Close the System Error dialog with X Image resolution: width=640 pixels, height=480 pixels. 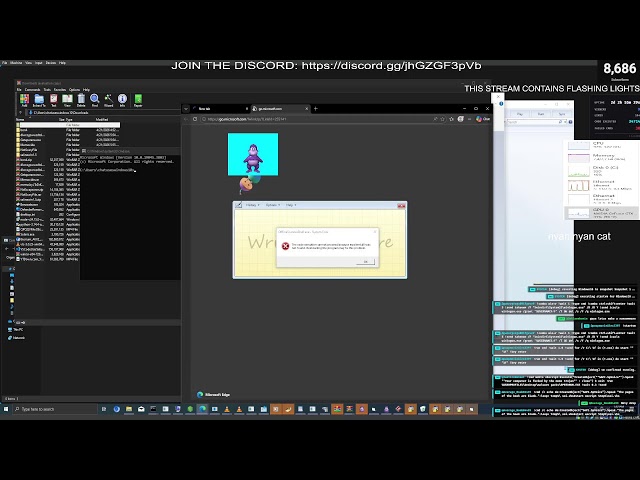[x=375, y=232]
